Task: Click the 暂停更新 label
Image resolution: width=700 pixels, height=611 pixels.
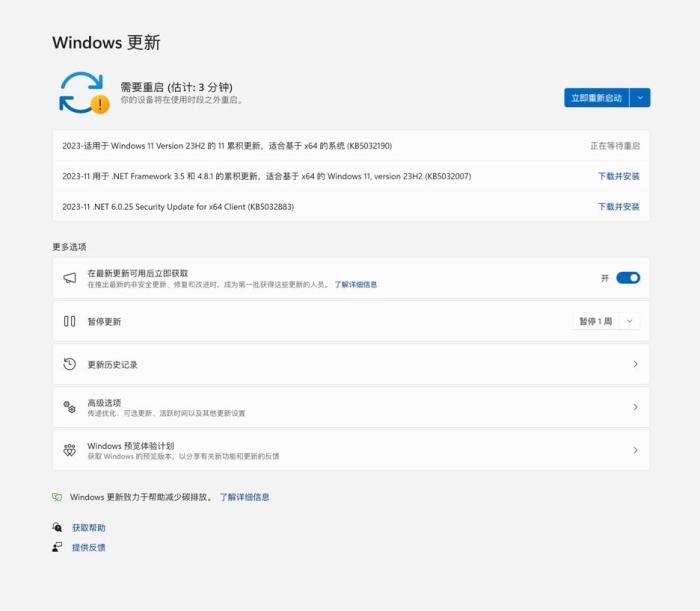Action: coord(104,322)
